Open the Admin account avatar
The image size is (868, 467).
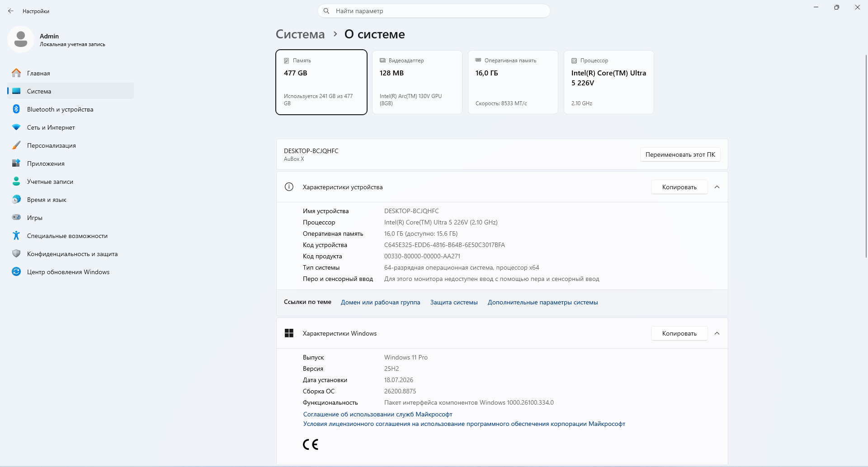[21, 39]
